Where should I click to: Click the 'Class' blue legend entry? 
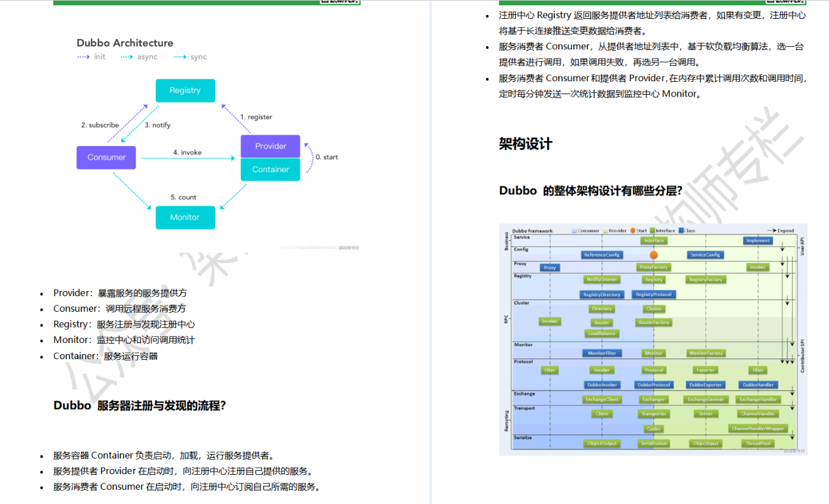[x=687, y=231]
